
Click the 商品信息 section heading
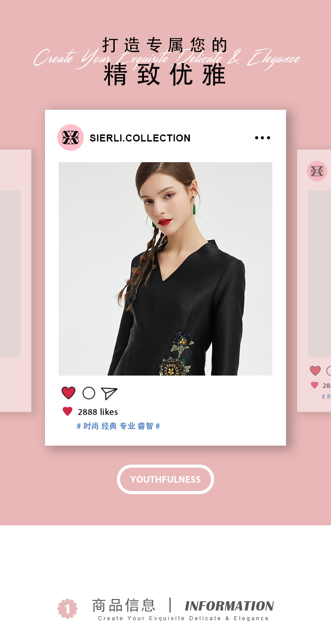(124, 605)
